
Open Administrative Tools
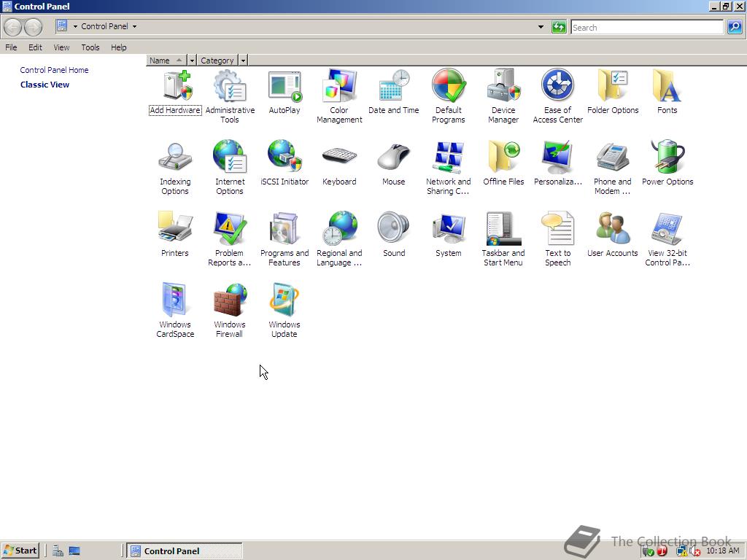[230, 96]
